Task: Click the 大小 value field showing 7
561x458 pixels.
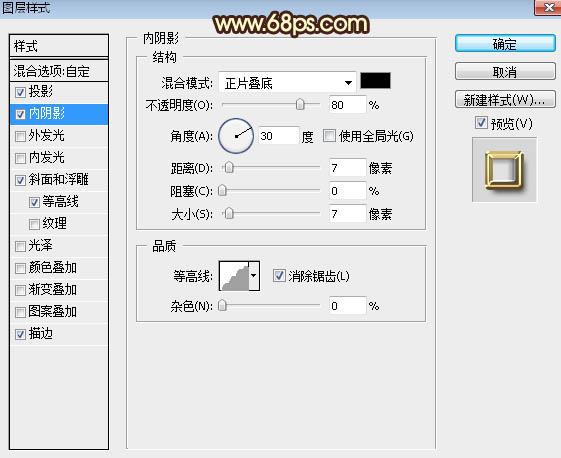Action: (347, 214)
